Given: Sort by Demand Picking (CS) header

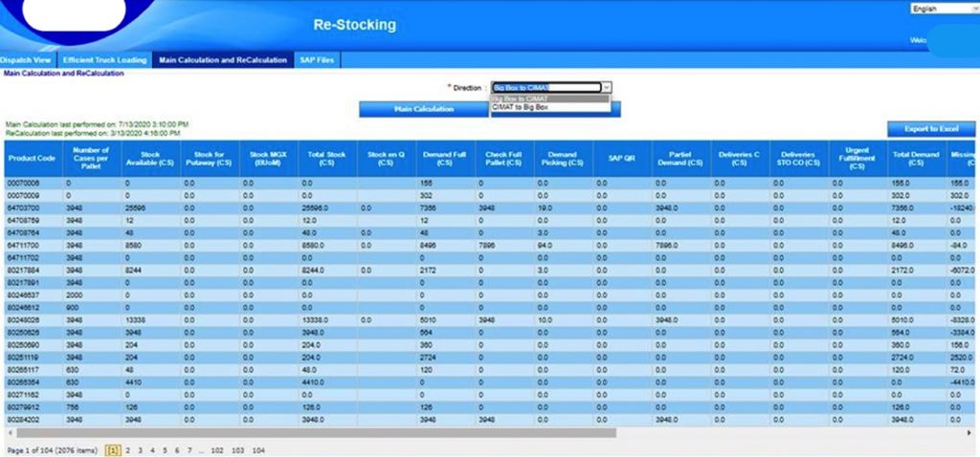Looking at the screenshot, I should point(563,159).
